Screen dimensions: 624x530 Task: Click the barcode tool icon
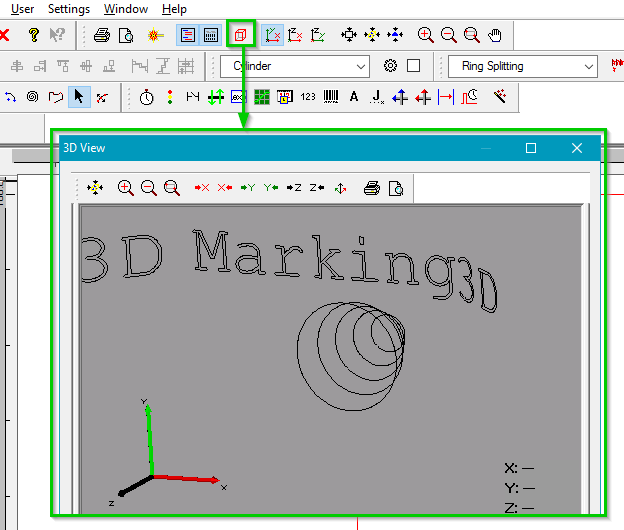[330, 97]
